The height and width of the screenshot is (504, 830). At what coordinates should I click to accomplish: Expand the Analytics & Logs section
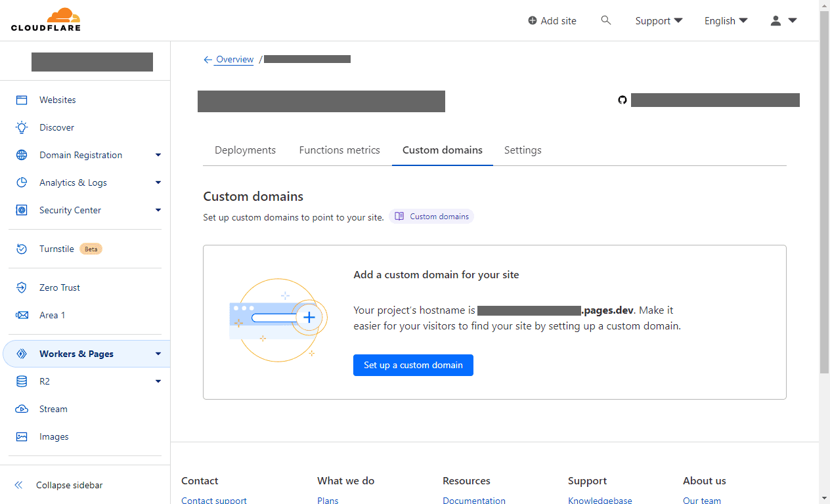158,182
